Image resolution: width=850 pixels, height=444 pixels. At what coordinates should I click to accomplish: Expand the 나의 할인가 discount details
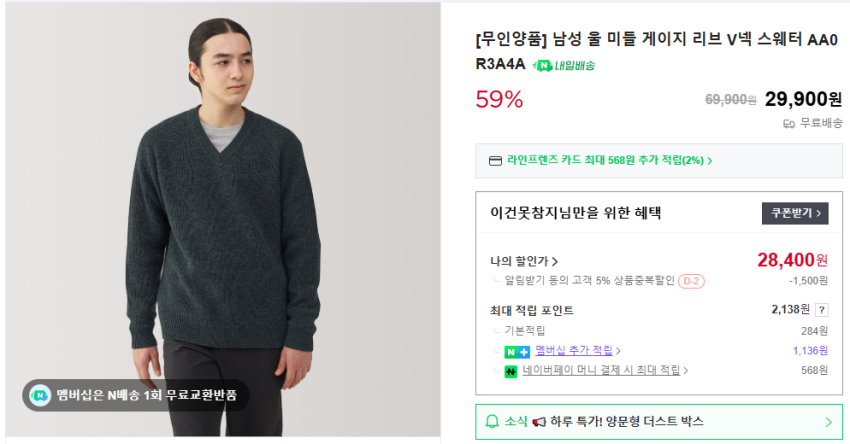(x=525, y=261)
